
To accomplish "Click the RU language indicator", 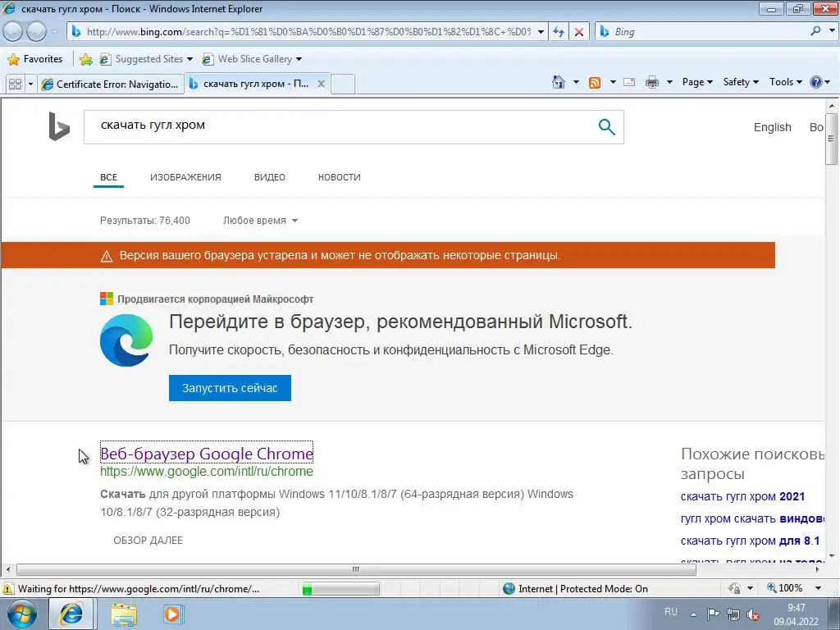I will coord(671,612).
